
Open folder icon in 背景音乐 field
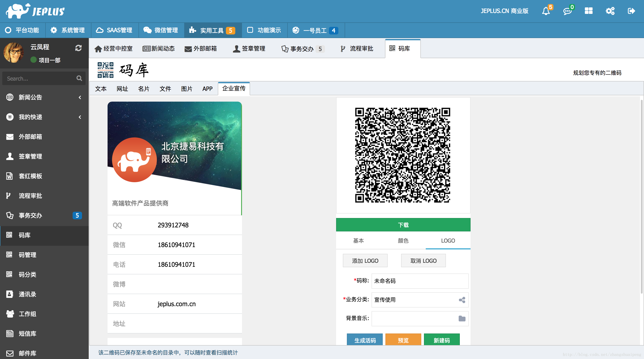[x=462, y=318]
